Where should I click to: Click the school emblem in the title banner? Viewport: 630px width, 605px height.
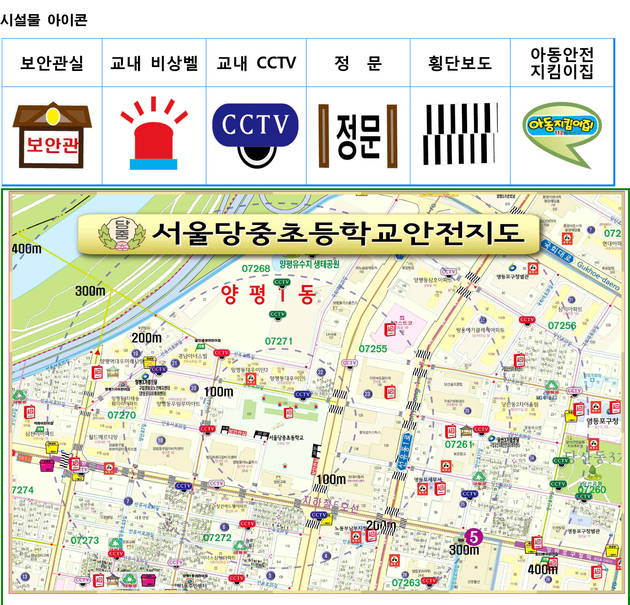121,234
